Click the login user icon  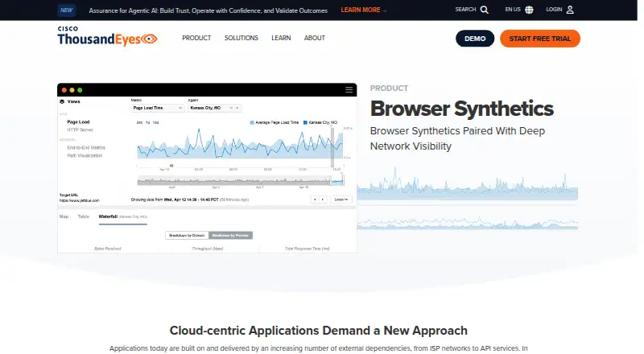570,10
